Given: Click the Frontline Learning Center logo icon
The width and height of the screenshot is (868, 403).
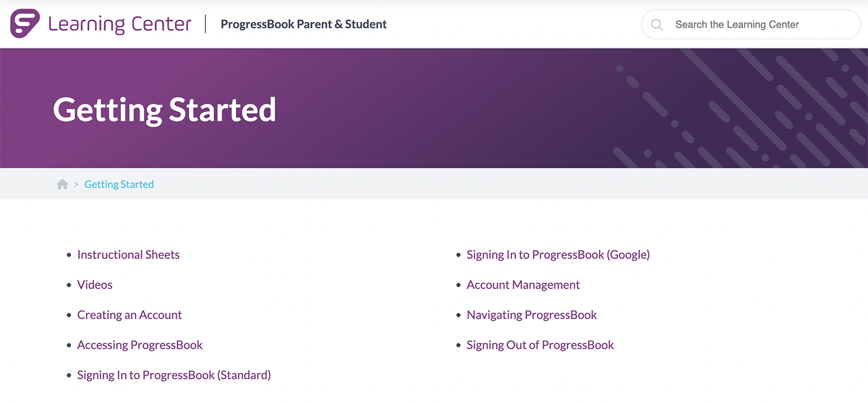Looking at the screenshot, I should (25, 24).
